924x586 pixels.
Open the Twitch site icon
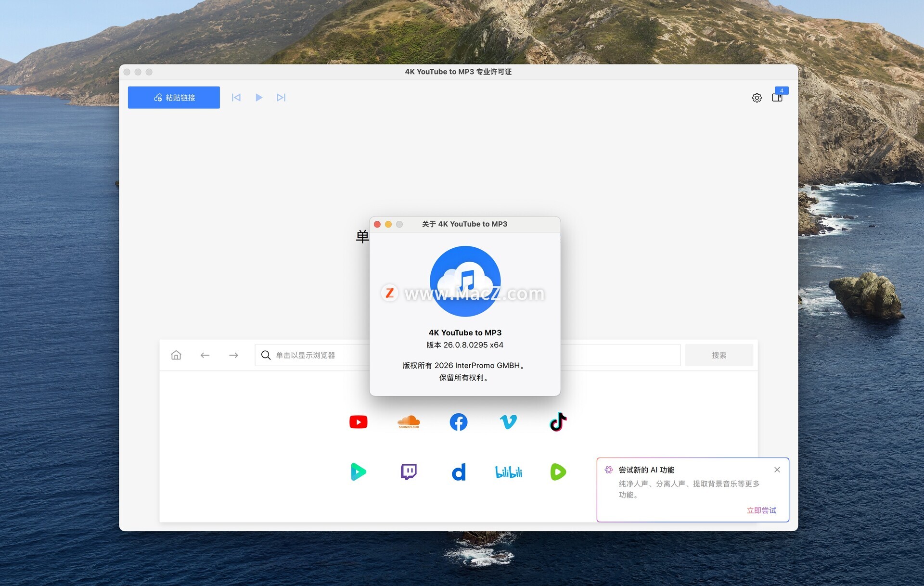[409, 472]
